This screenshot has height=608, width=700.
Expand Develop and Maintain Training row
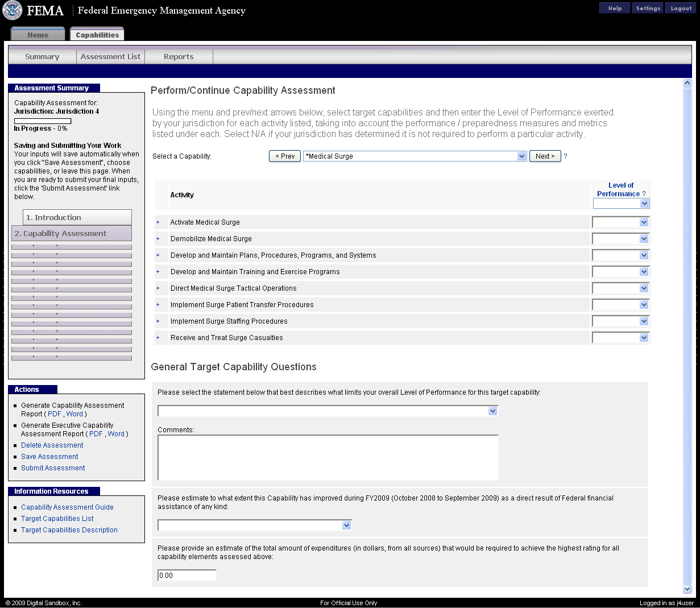pyautogui.click(x=158, y=272)
